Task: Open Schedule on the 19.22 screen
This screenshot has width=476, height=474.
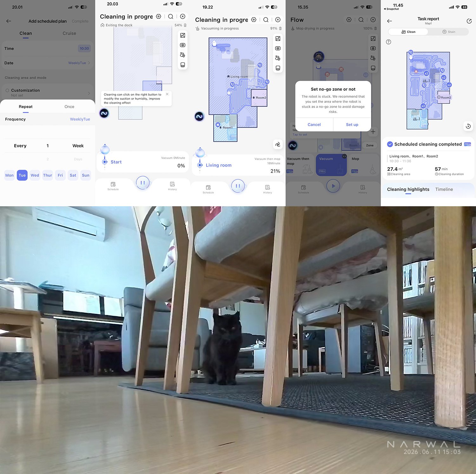Action: click(x=208, y=189)
